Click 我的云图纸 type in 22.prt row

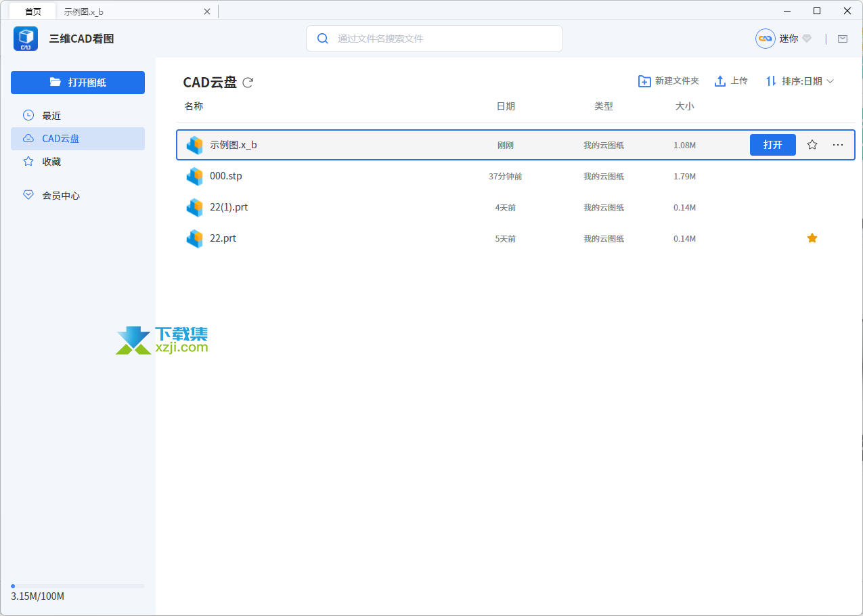click(604, 239)
